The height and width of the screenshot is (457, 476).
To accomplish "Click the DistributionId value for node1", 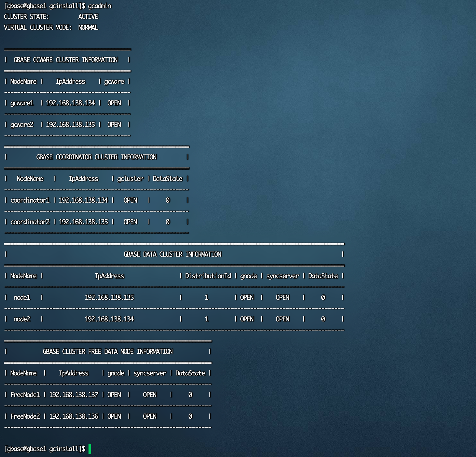I will 206,298.
